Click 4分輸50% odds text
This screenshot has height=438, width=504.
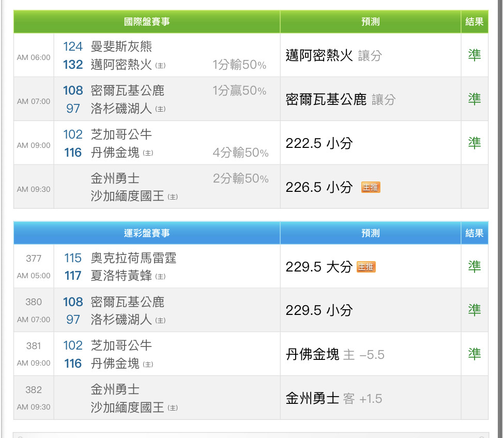(x=240, y=153)
